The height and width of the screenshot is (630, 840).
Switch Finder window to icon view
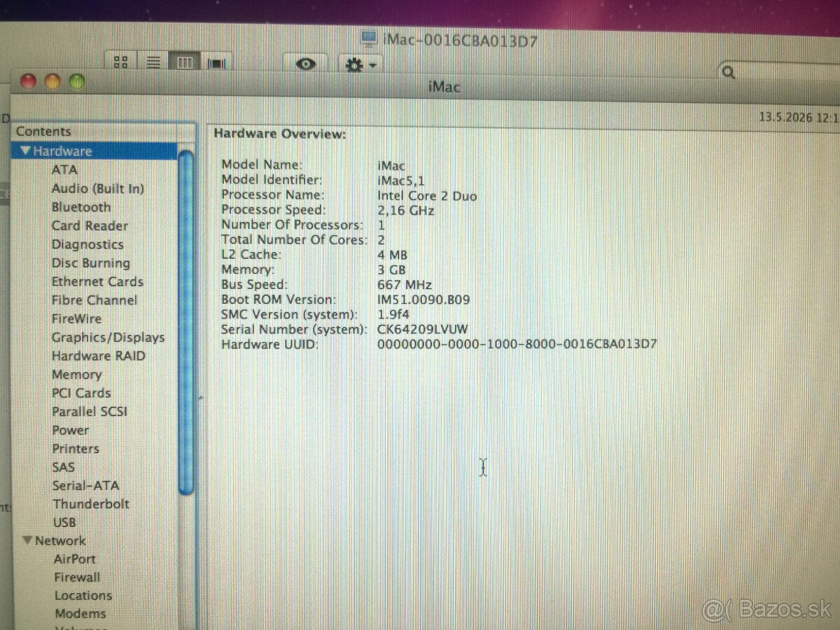[120, 62]
